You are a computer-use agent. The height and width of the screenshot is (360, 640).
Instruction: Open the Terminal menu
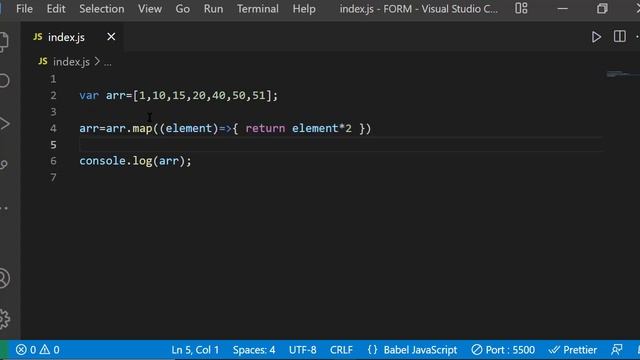(258, 9)
